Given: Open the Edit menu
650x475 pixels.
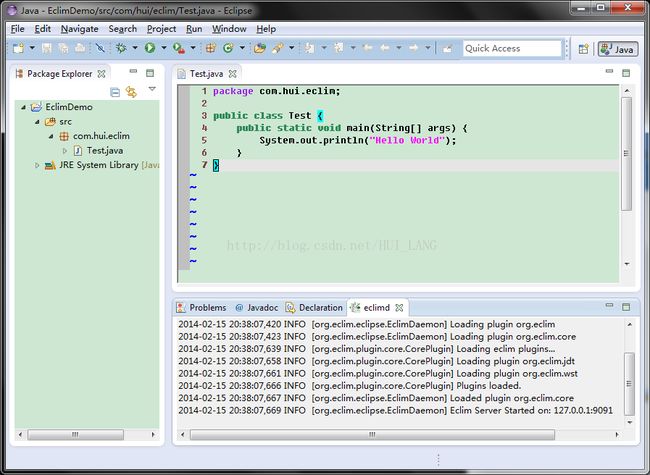Looking at the screenshot, I should [x=43, y=29].
